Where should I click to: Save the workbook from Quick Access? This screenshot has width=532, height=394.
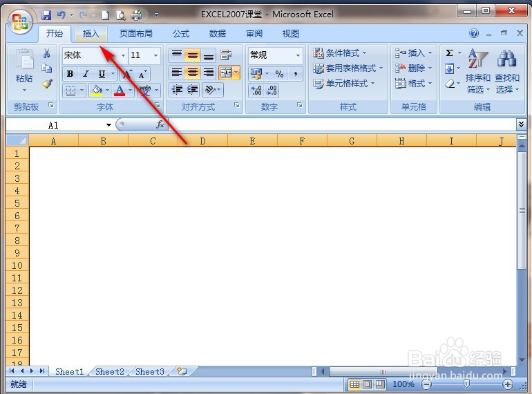point(46,15)
